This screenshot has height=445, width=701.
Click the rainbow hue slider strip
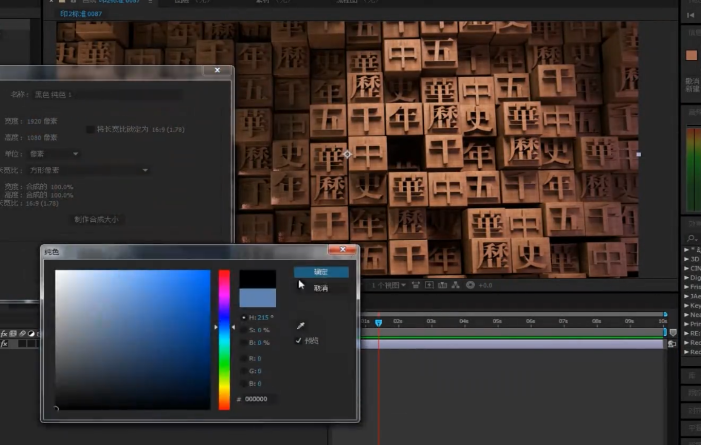pos(224,339)
